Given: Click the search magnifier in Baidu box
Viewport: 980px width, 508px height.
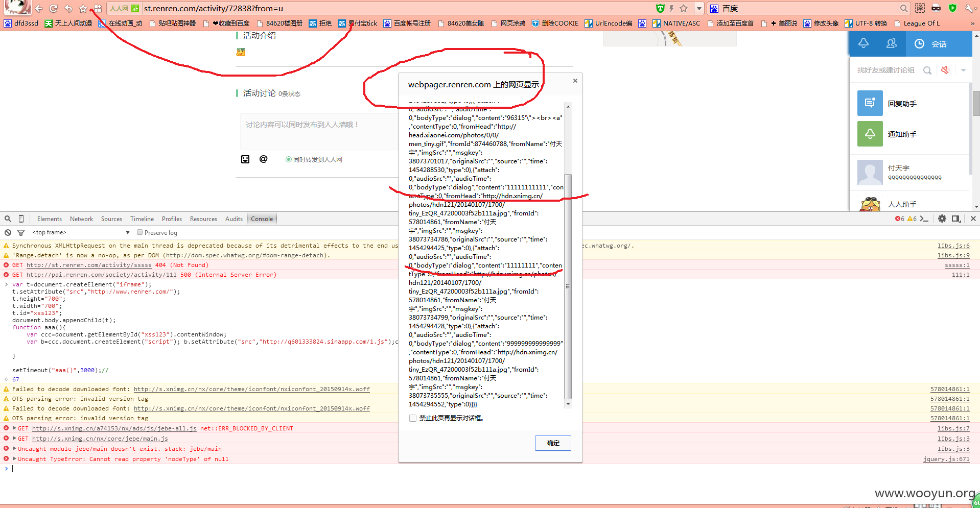Looking at the screenshot, I should point(904,8).
